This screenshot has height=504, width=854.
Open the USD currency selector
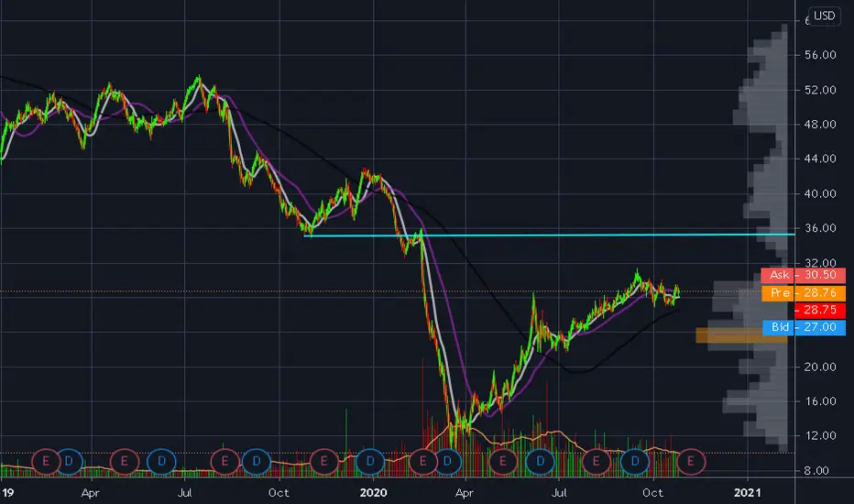[x=824, y=16]
